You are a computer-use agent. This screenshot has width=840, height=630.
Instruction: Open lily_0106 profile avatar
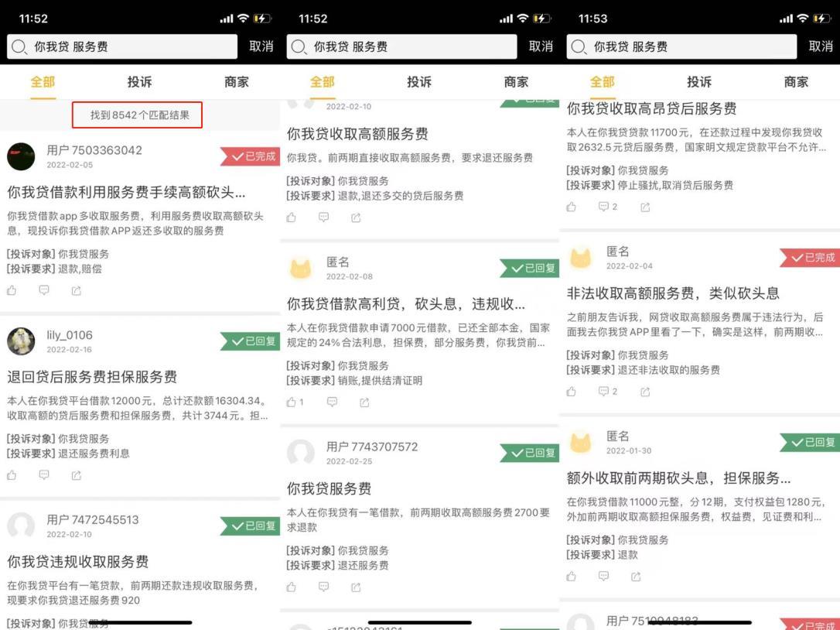click(x=21, y=341)
